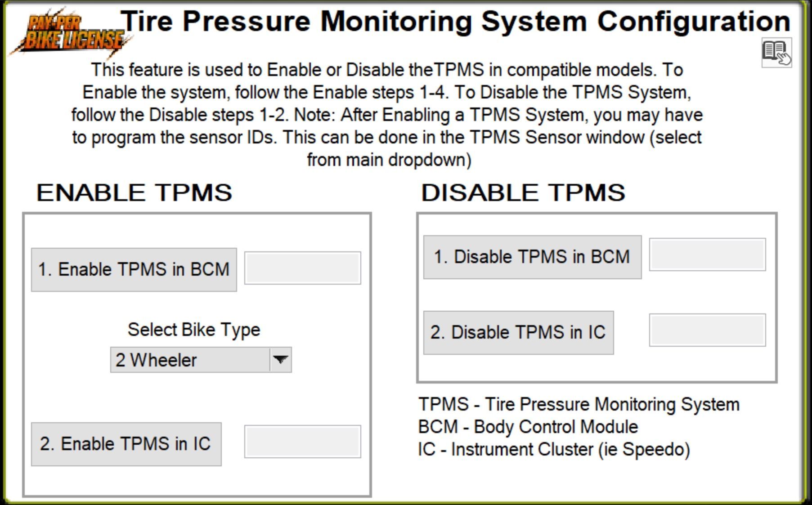Click the status field beside Enable TPMS in IC
The height and width of the screenshot is (505, 812).
(302, 442)
